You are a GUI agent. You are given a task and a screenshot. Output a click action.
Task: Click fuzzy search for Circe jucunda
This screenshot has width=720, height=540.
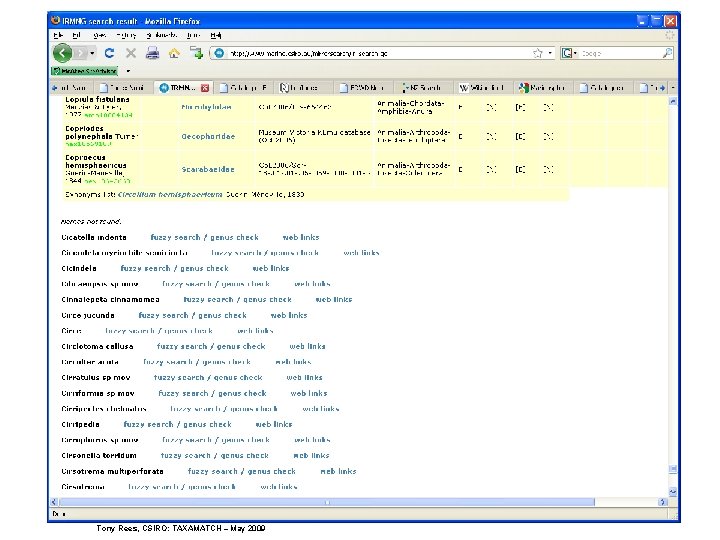[163, 315]
